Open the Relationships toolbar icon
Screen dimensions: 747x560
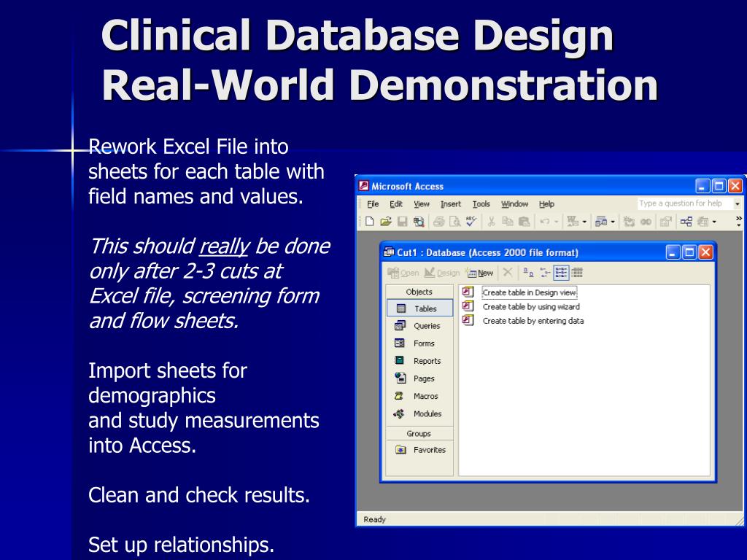point(686,222)
